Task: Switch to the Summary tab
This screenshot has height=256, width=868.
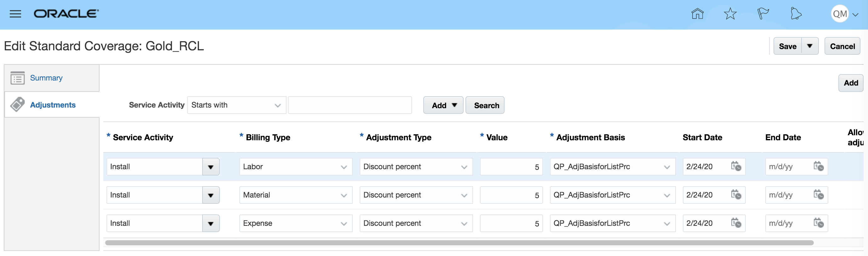Action: (46, 78)
